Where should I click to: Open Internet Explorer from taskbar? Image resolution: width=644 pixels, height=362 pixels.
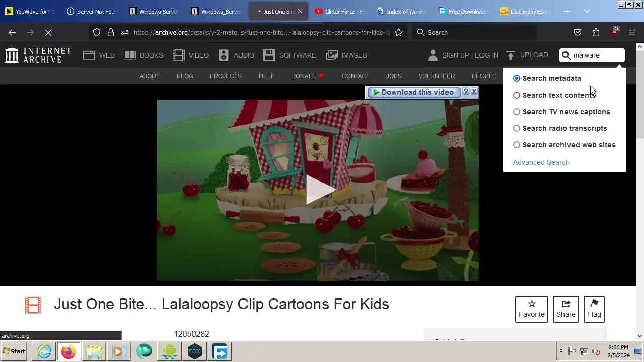pos(44,351)
